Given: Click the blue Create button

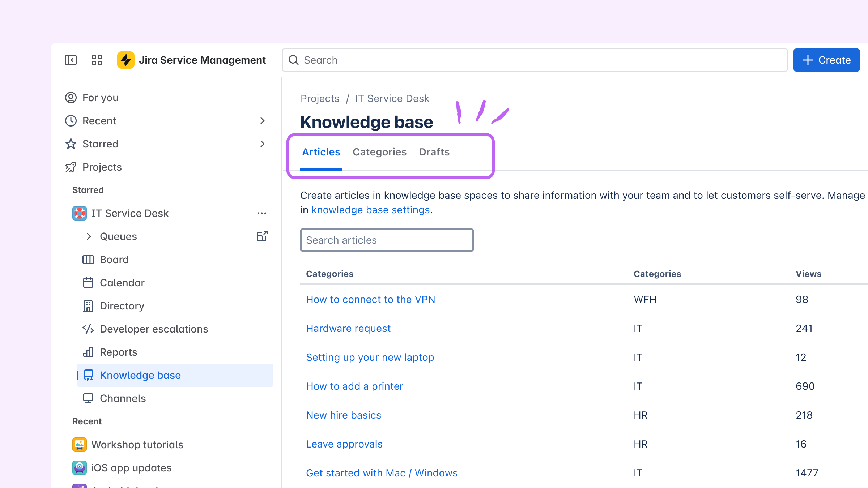Looking at the screenshot, I should [x=826, y=60].
